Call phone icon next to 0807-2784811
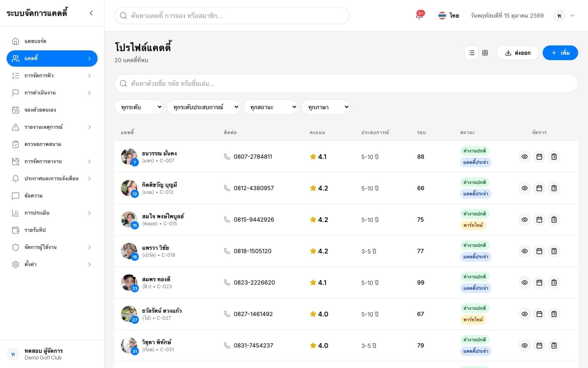The image size is (588, 368). point(227,156)
